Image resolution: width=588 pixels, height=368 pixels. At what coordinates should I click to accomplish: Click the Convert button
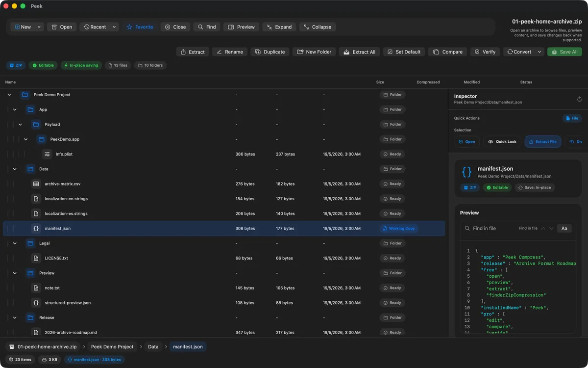(x=519, y=52)
